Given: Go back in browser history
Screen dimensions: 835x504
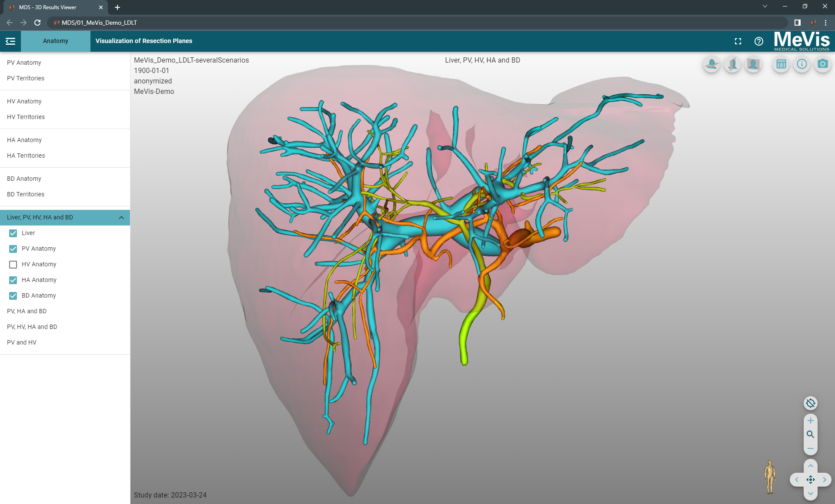Looking at the screenshot, I should point(10,23).
